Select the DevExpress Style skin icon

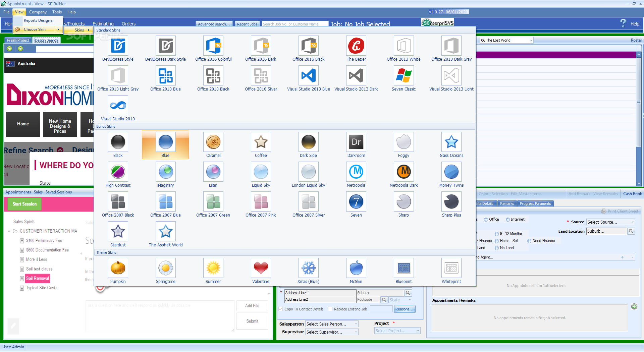(118, 46)
